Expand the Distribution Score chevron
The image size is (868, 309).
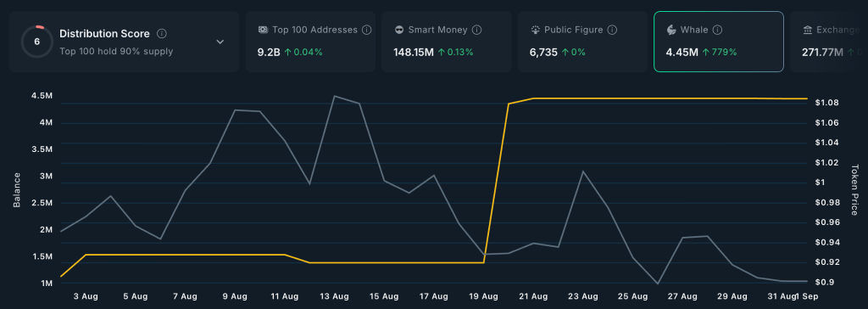point(220,42)
